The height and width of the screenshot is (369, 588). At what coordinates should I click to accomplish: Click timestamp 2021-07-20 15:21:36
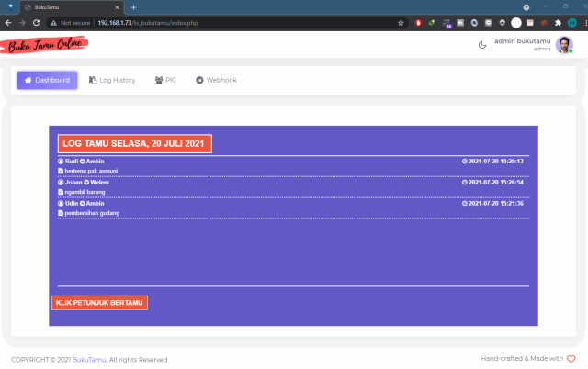point(496,204)
